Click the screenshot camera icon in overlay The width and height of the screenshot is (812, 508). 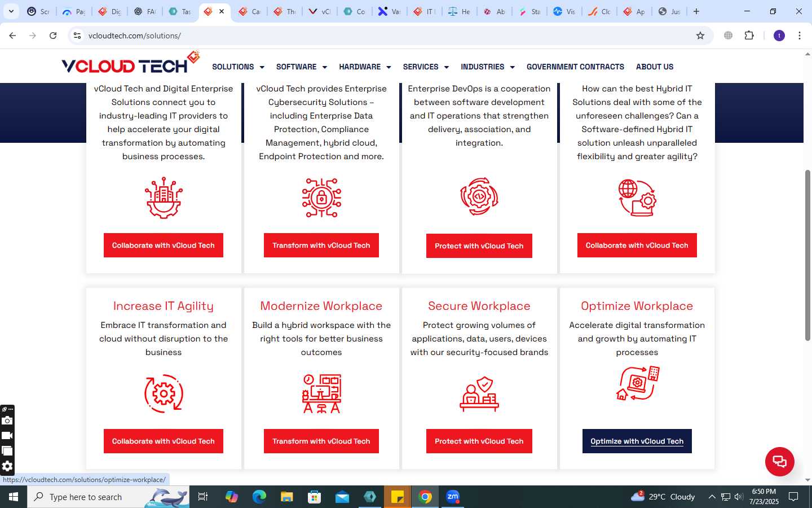click(7, 421)
